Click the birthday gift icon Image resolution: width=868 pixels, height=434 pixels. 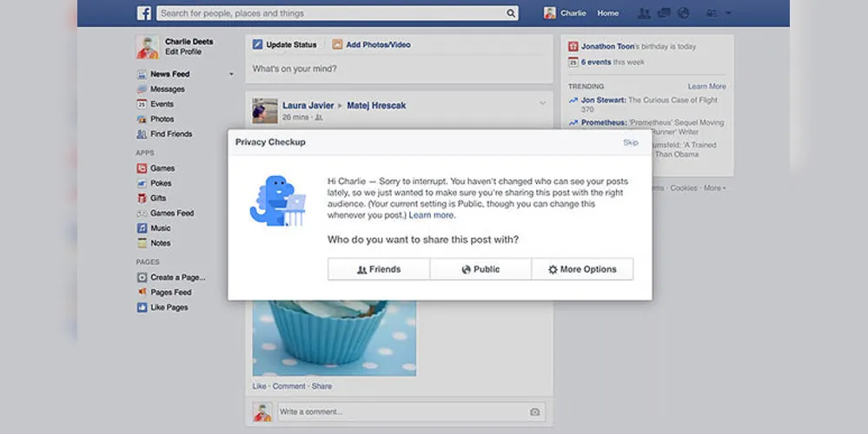[573, 47]
